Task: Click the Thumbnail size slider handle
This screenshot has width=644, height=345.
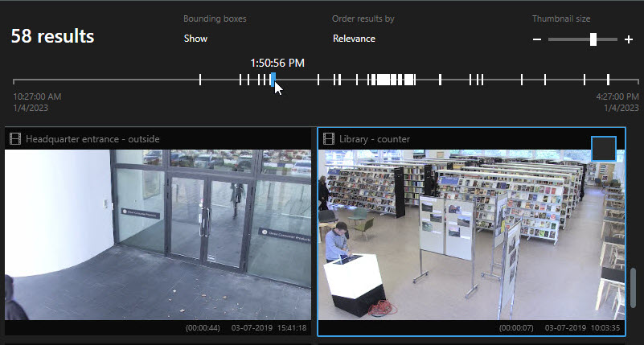Action: point(593,39)
